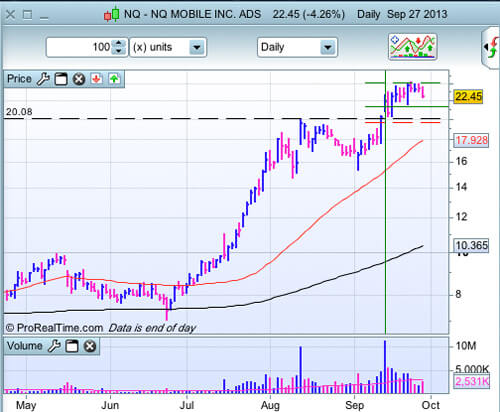Move Price panel up with green arrow
Viewport: 500px width, 412px height.
click(114, 79)
